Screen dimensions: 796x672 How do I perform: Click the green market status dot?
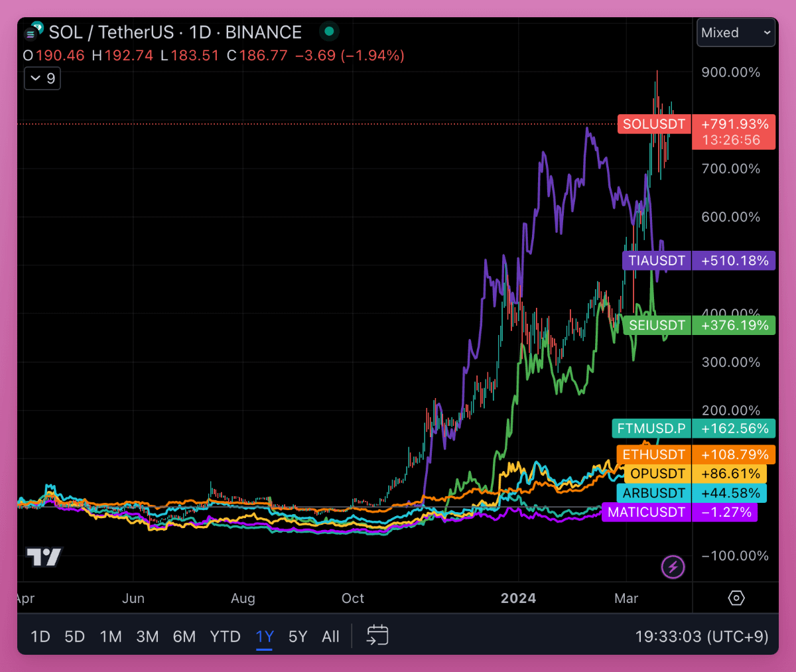[328, 31]
